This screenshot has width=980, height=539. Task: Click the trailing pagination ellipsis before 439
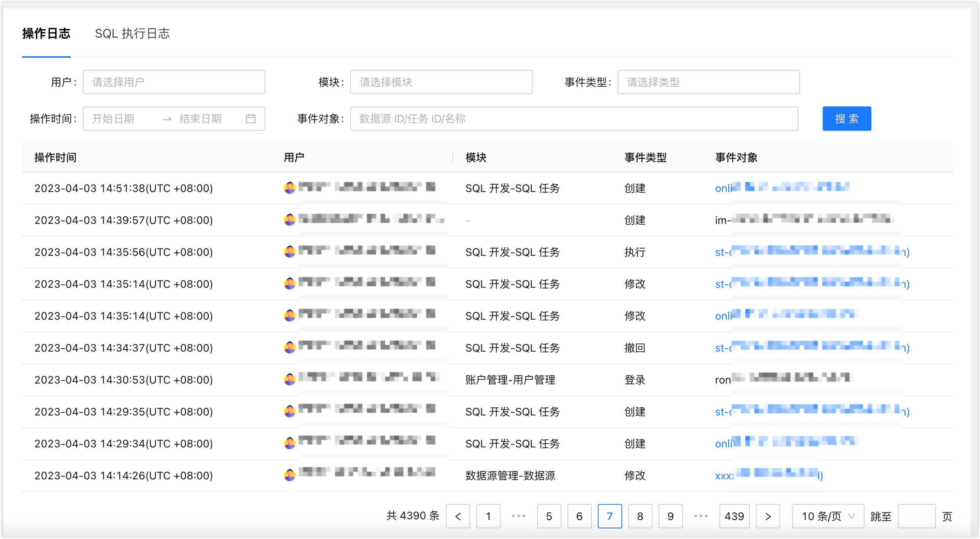700,516
